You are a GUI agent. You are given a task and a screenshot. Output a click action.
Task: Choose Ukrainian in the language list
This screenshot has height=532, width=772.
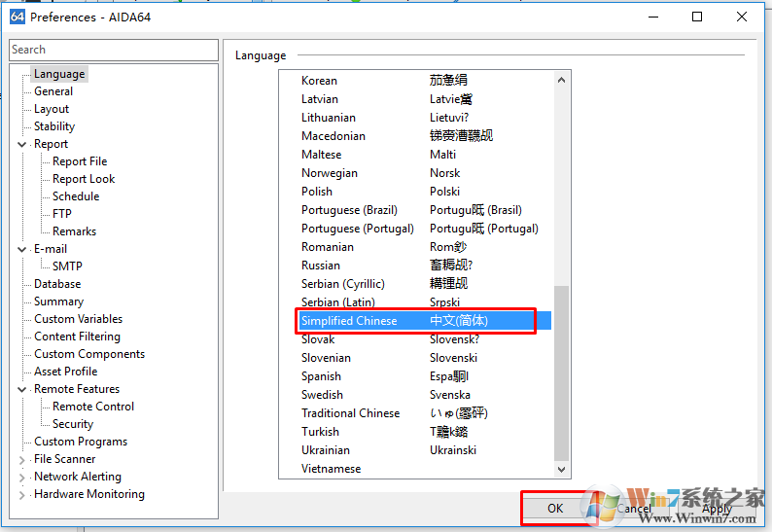tap(416, 450)
